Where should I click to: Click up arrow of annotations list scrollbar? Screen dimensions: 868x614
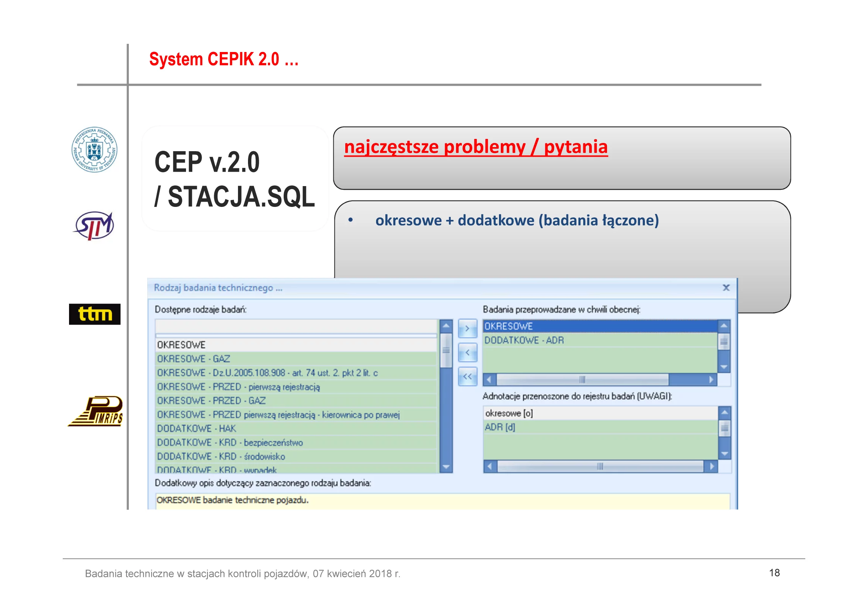click(724, 412)
